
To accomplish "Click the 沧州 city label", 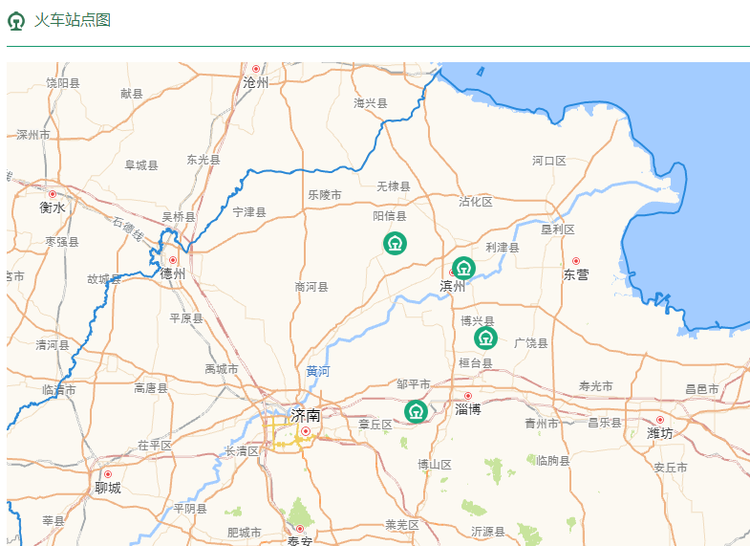I will [256, 83].
